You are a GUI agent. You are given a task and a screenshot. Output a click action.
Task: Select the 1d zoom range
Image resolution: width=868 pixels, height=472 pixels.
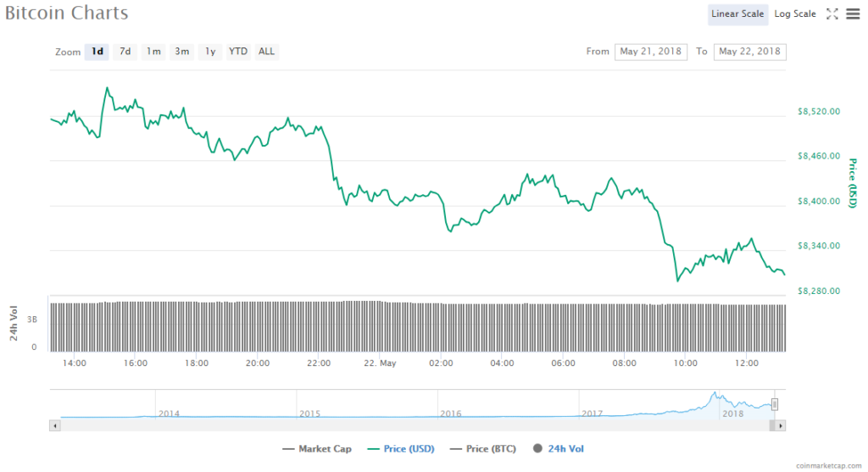click(x=97, y=52)
